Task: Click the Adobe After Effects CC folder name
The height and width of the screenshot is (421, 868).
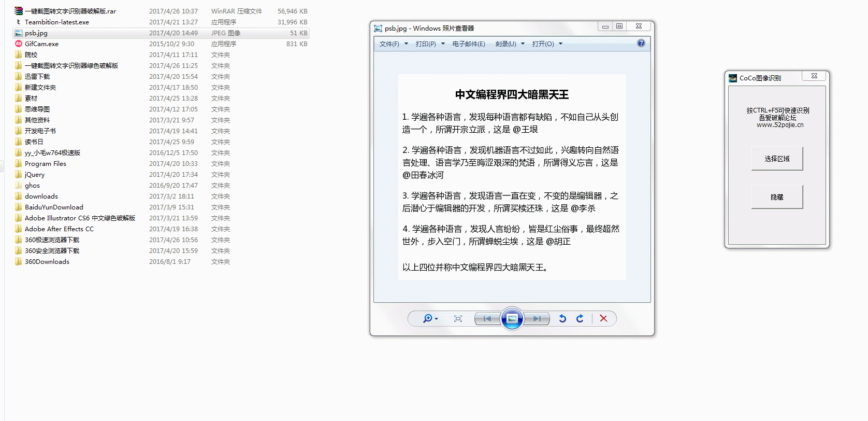Action: pos(60,229)
